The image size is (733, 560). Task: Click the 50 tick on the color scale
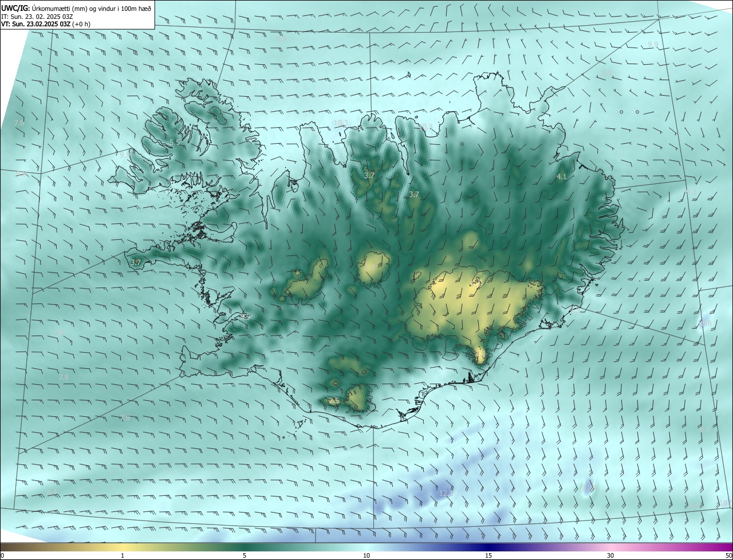728,555
